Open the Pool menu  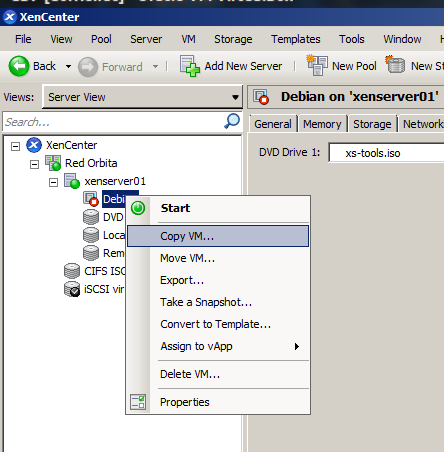tap(101, 39)
